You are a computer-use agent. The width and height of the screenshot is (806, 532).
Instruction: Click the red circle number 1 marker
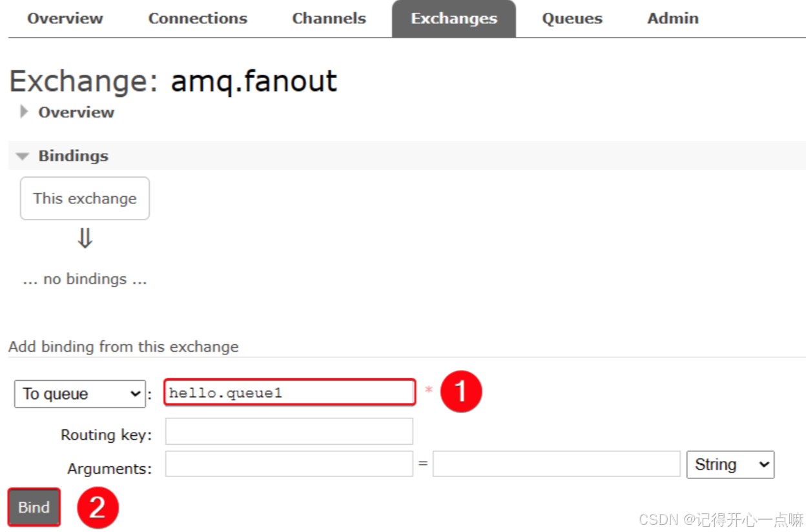461,391
